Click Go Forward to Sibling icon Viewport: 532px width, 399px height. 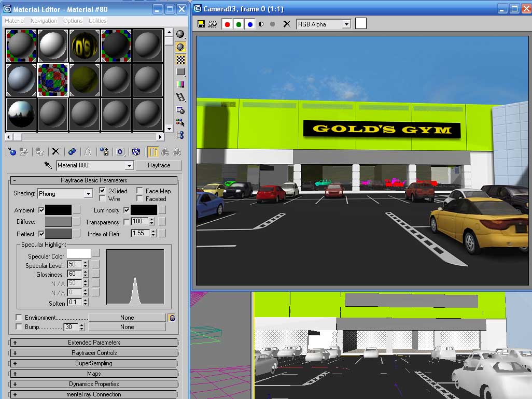(177, 152)
